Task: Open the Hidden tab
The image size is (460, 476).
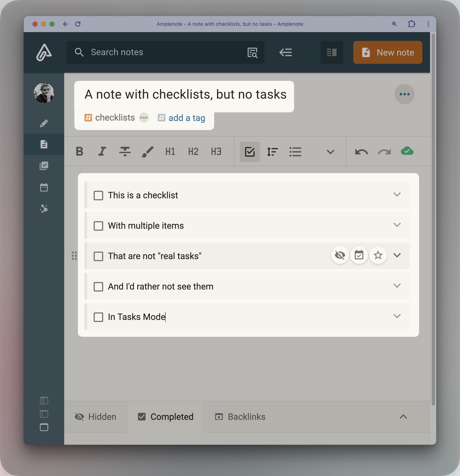Action: point(95,417)
